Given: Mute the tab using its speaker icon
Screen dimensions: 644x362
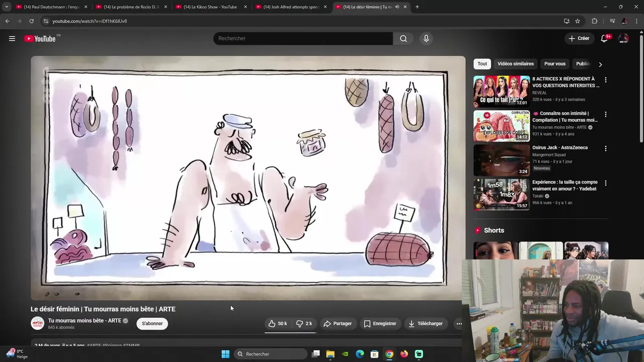Looking at the screenshot, I should point(397,7).
